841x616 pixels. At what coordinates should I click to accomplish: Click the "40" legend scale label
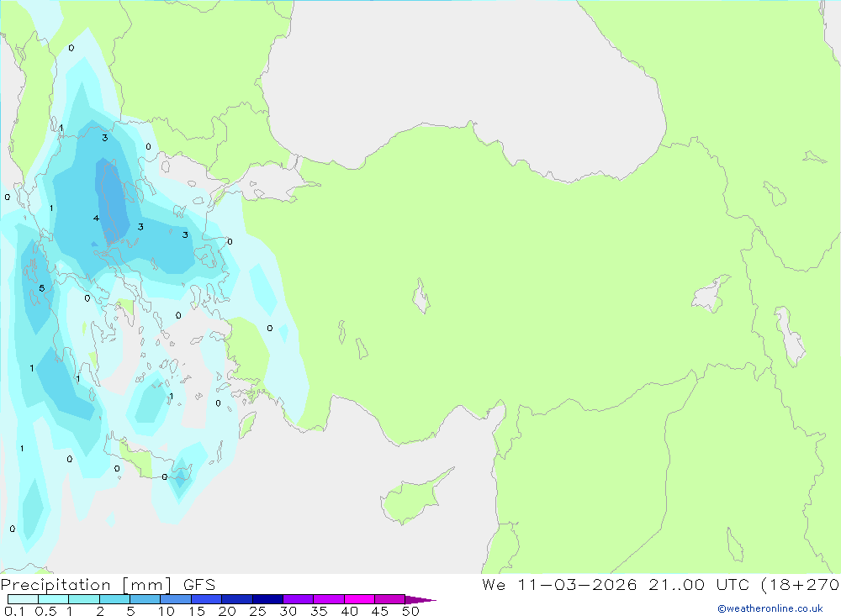coord(349,611)
